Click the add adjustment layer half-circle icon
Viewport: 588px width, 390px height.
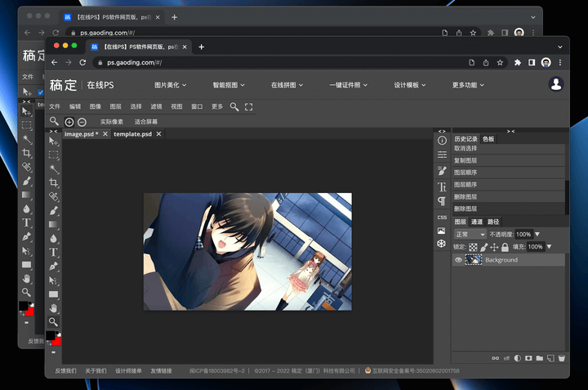518,358
